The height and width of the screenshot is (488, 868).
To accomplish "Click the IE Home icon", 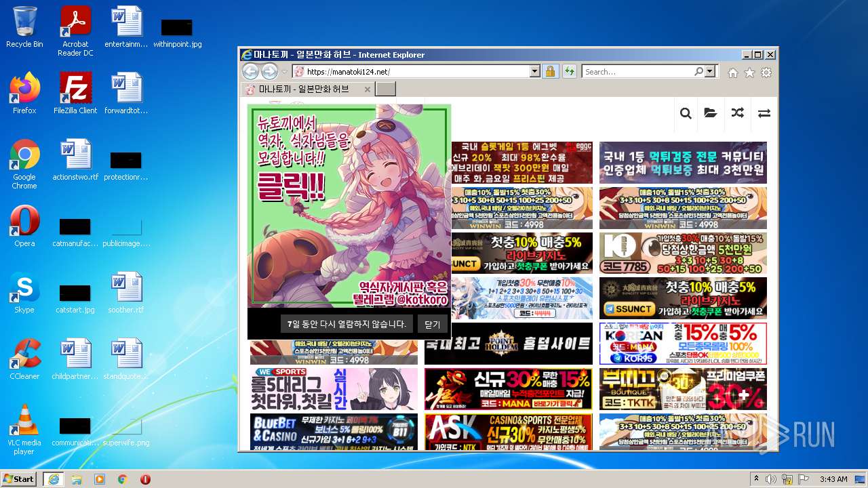I will click(x=733, y=73).
